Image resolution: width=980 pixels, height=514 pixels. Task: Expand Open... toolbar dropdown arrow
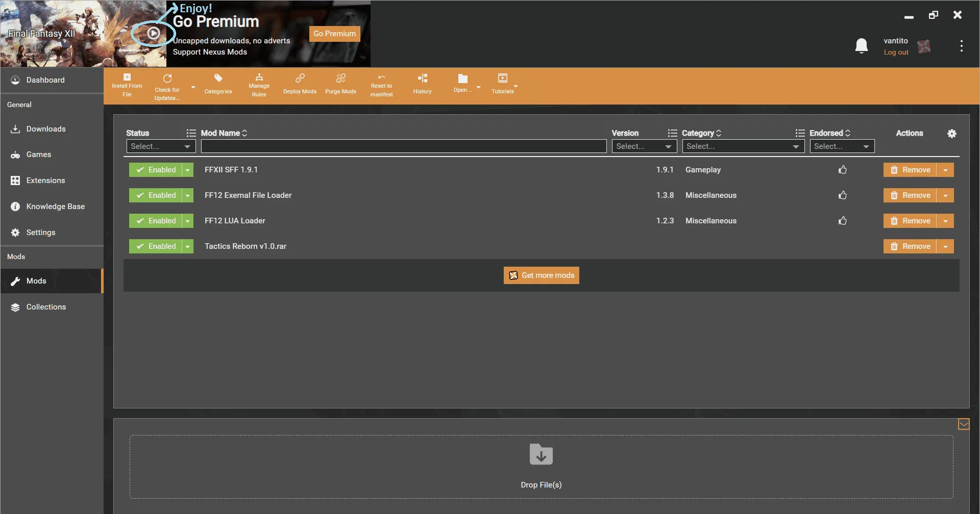tap(478, 87)
